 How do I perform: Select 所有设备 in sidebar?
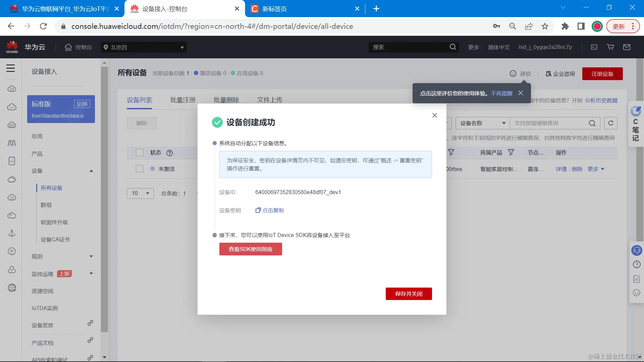pos(51,188)
